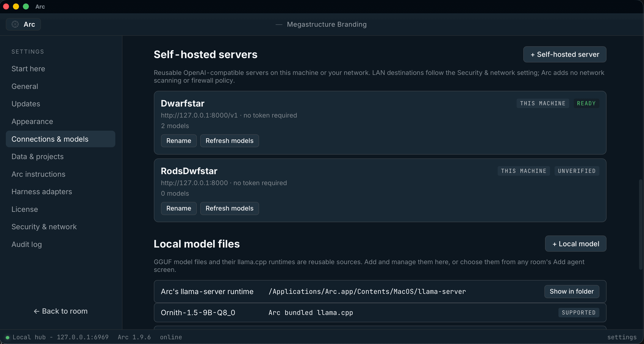Add a new Local model

(x=575, y=244)
